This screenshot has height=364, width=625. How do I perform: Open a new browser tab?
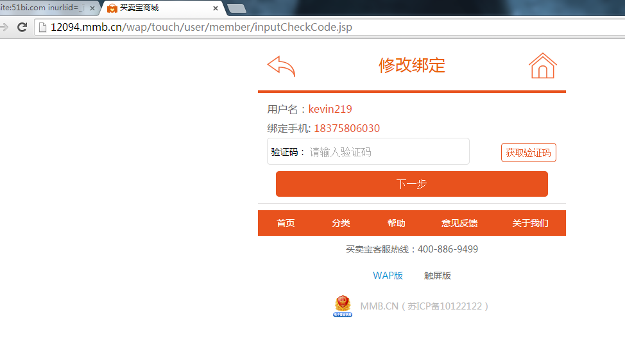237,8
